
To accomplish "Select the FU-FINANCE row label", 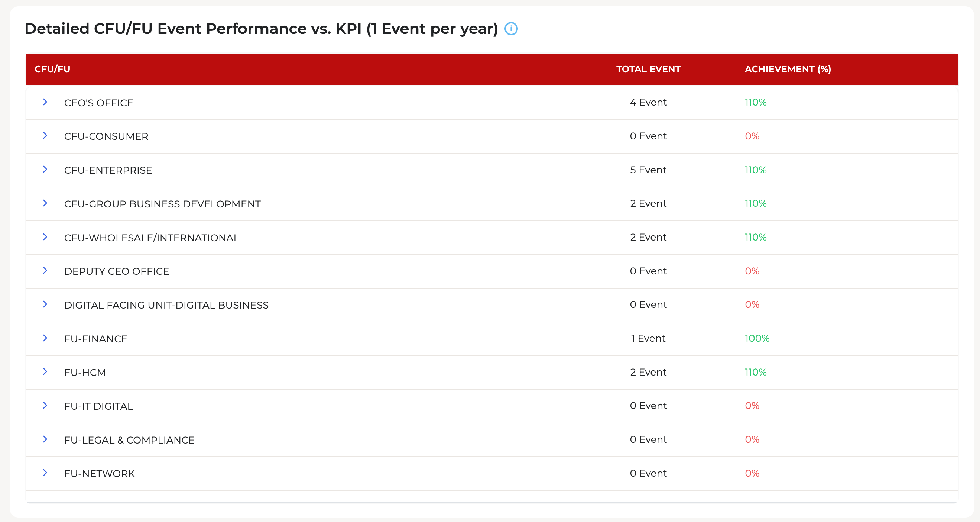I will click(96, 339).
